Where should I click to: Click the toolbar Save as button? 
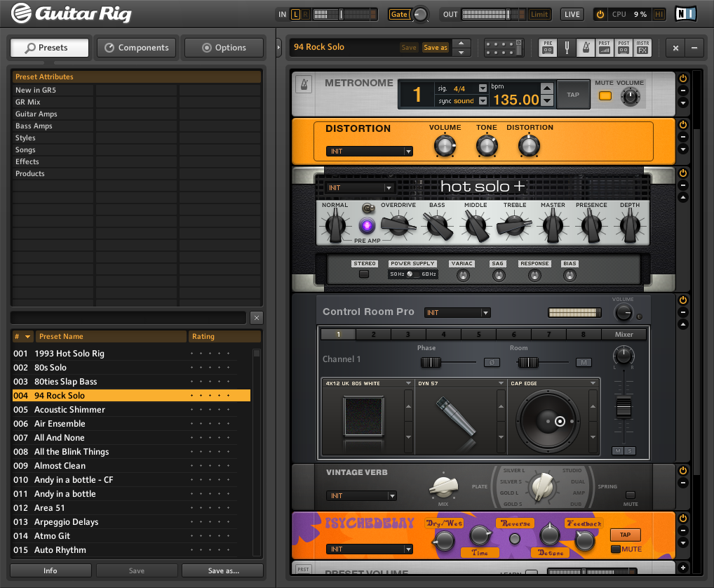pyautogui.click(x=436, y=48)
